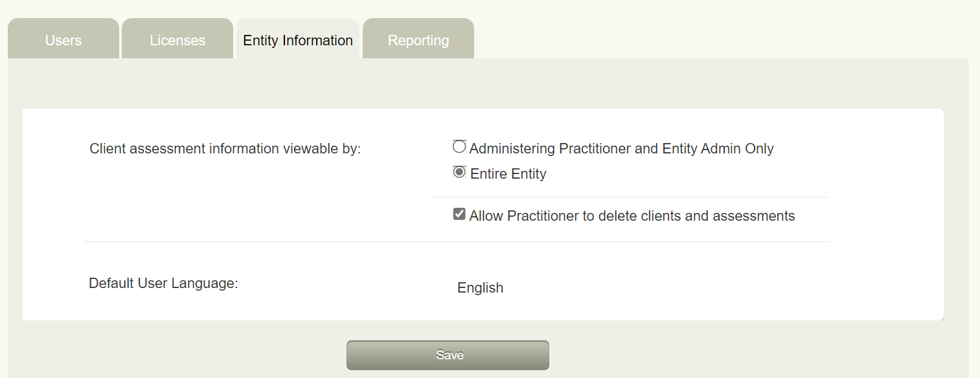Viewport: 980px width, 378px height.
Task: Return to Users administration tab
Action: 63,39
